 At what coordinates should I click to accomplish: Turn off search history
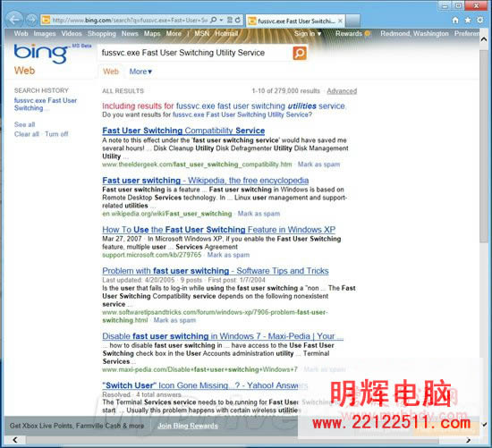pyautogui.click(x=56, y=134)
